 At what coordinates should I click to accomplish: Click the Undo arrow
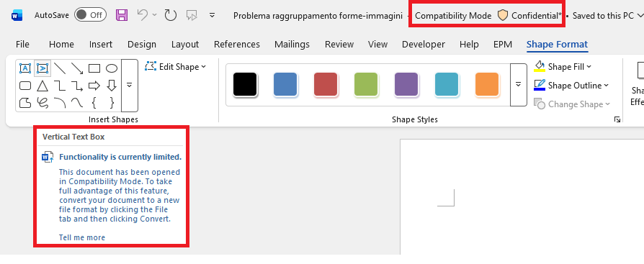(143, 15)
